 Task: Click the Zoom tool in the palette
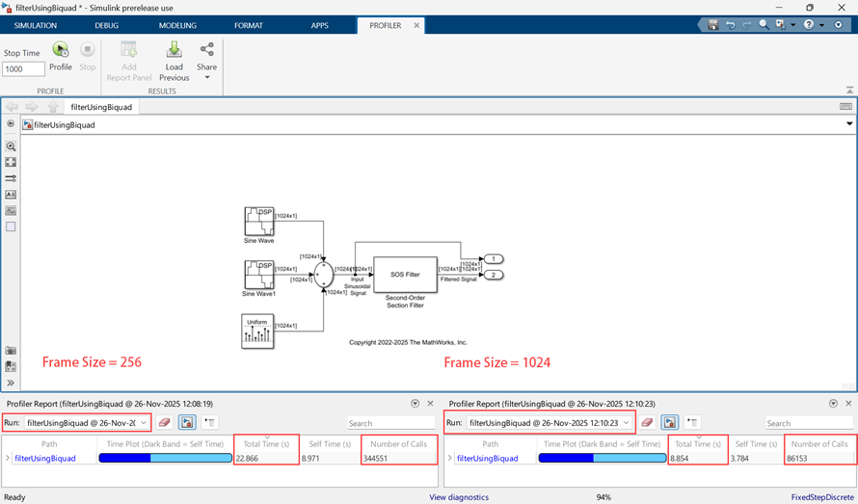(x=11, y=146)
